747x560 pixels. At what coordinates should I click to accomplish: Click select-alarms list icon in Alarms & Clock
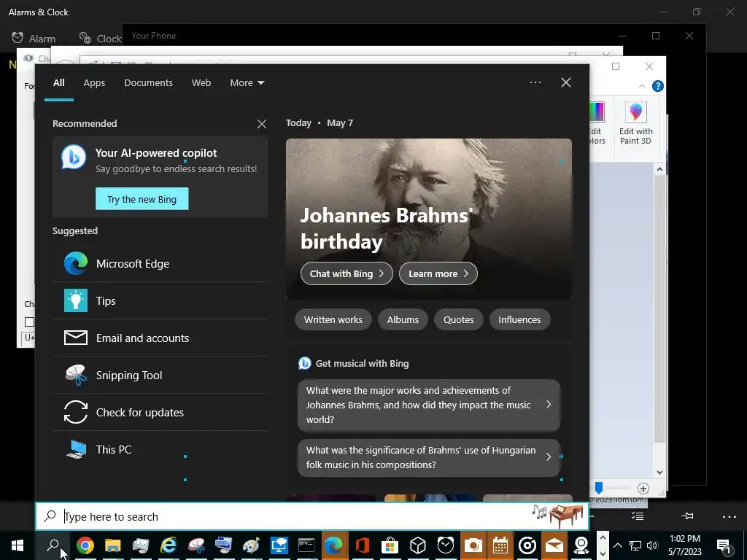click(638, 516)
